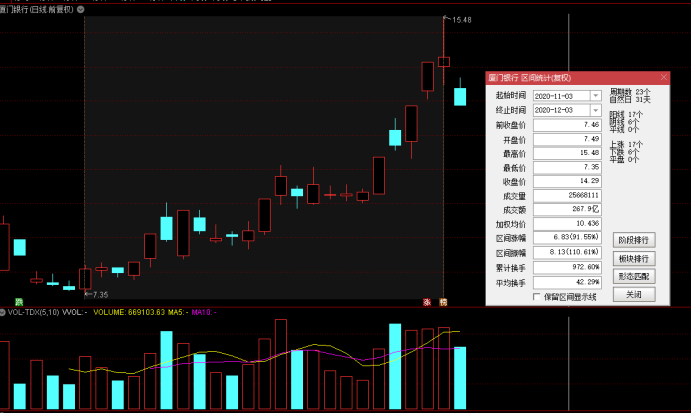Screen dimensions: 692x414
Task: Click the VOLUME: 669103.63 readout
Action: [129, 312]
